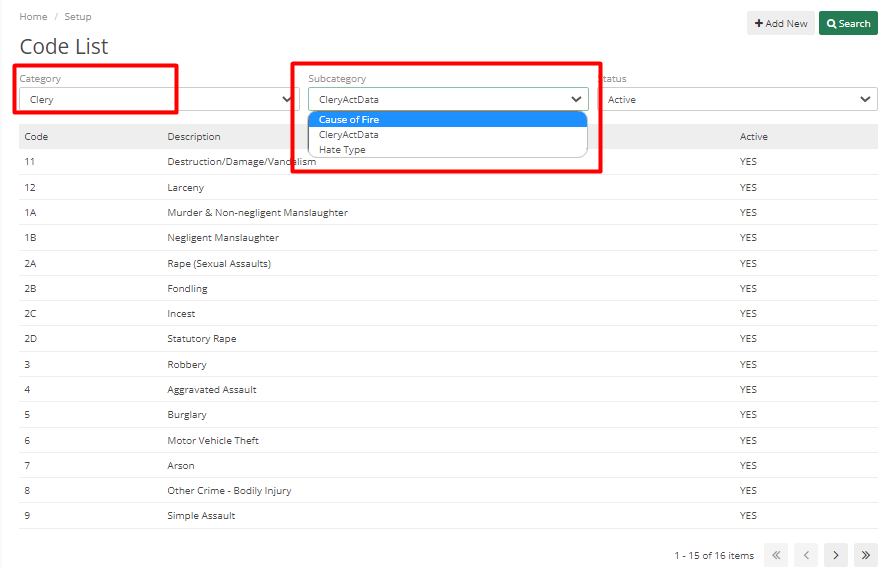Click the green Search button
894x569 pixels.
tap(848, 23)
